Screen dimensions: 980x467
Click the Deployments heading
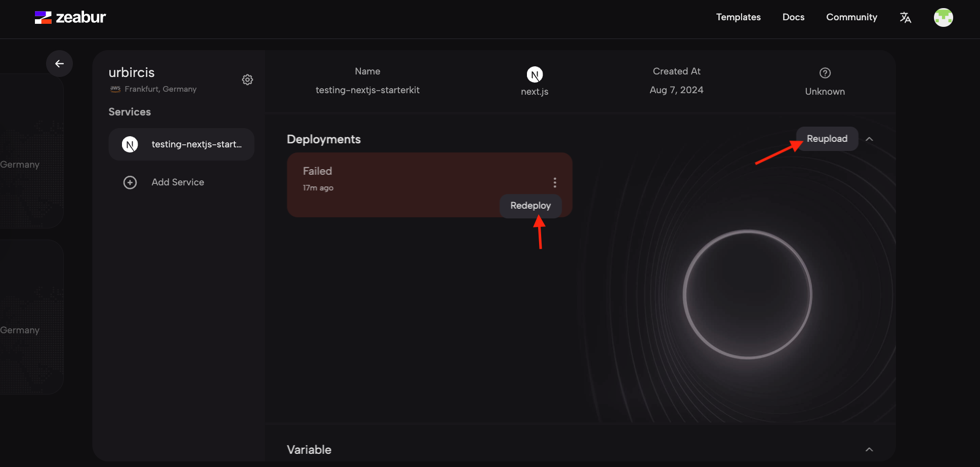click(x=323, y=139)
